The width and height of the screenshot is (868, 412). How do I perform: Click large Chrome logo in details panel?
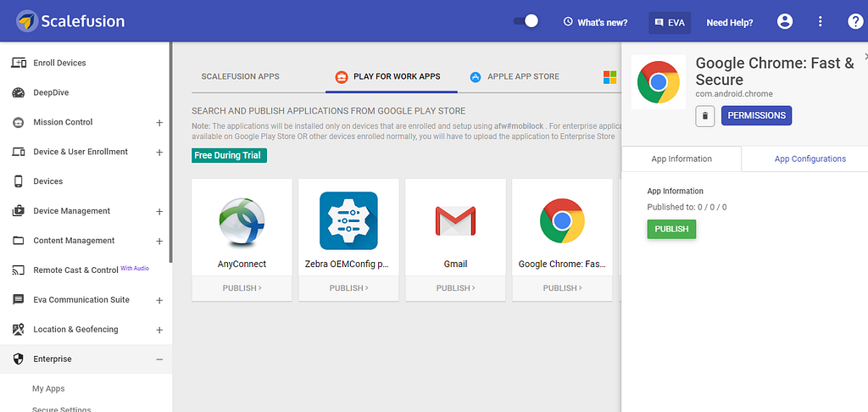point(658,82)
